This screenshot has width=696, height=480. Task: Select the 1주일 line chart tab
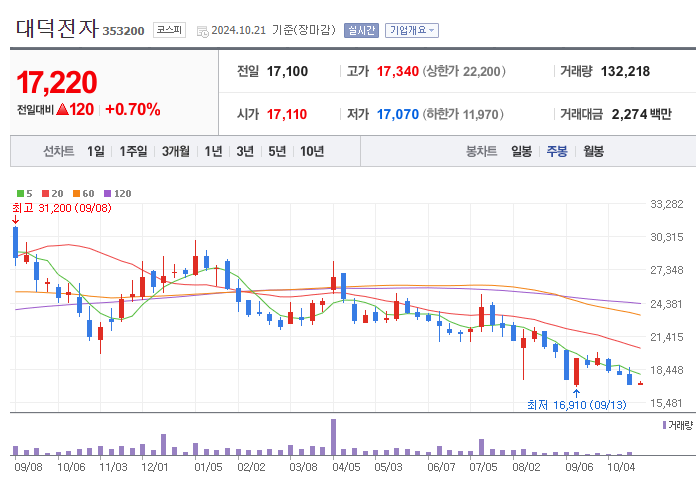coord(133,151)
